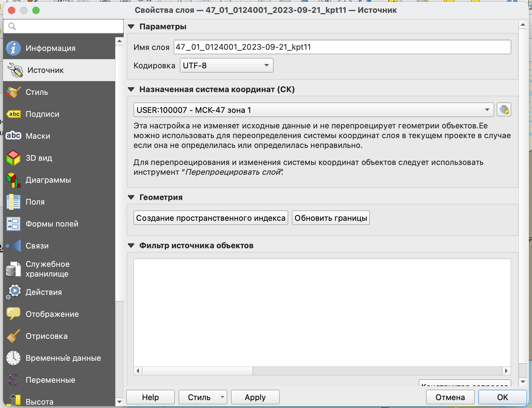532x408 pixels.
Task: Expand the coordinate system МСК-47 dropdown
Action: (x=313, y=110)
